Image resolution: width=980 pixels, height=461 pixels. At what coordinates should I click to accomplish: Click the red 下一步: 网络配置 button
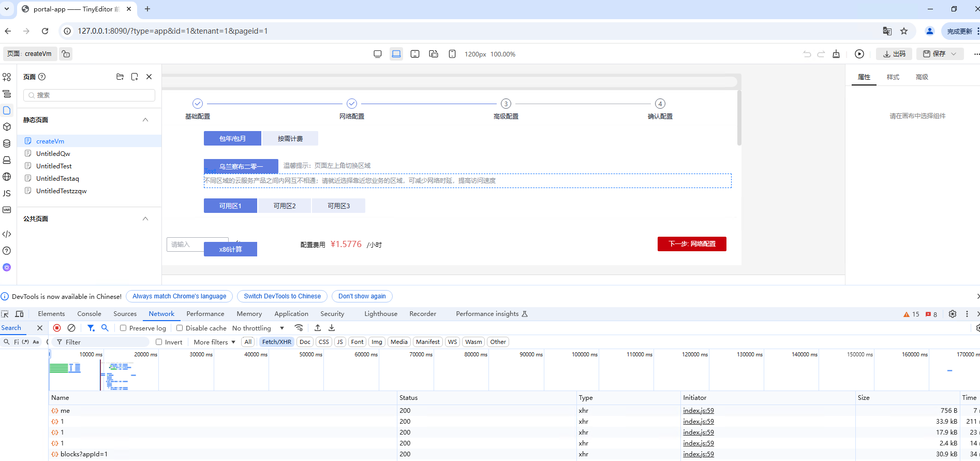coord(691,244)
